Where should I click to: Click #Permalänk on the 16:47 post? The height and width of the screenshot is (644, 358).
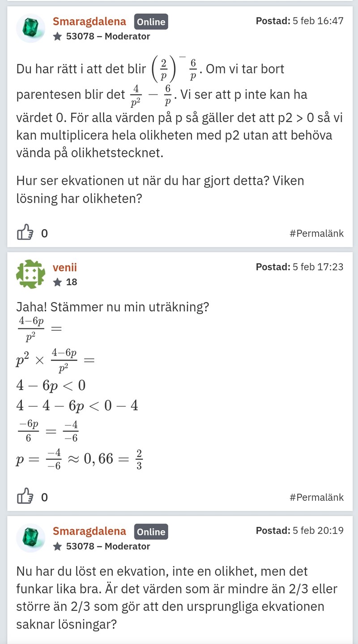coord(317,233)
